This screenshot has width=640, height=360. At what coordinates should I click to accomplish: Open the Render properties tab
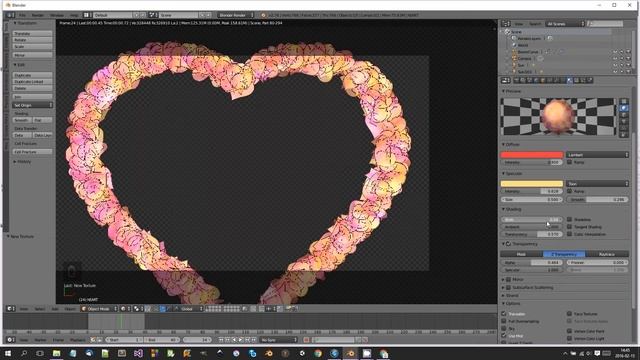pos(516,80)
